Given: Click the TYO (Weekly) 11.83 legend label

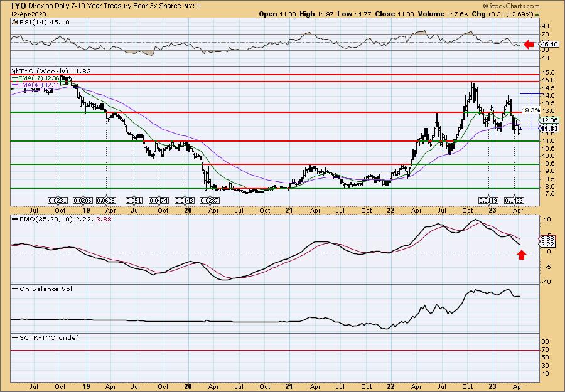Looking at the screenshot, I should (x=55, y=72).
